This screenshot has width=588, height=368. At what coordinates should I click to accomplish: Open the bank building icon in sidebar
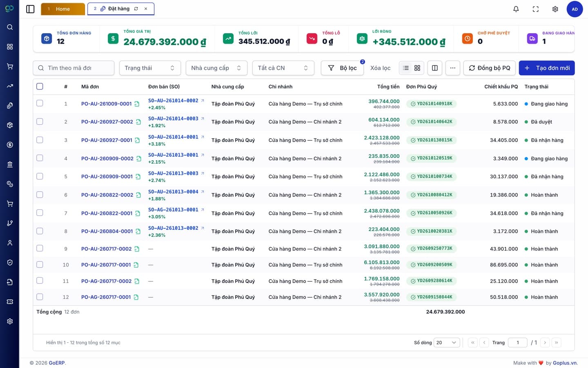[x=10, y=164]
